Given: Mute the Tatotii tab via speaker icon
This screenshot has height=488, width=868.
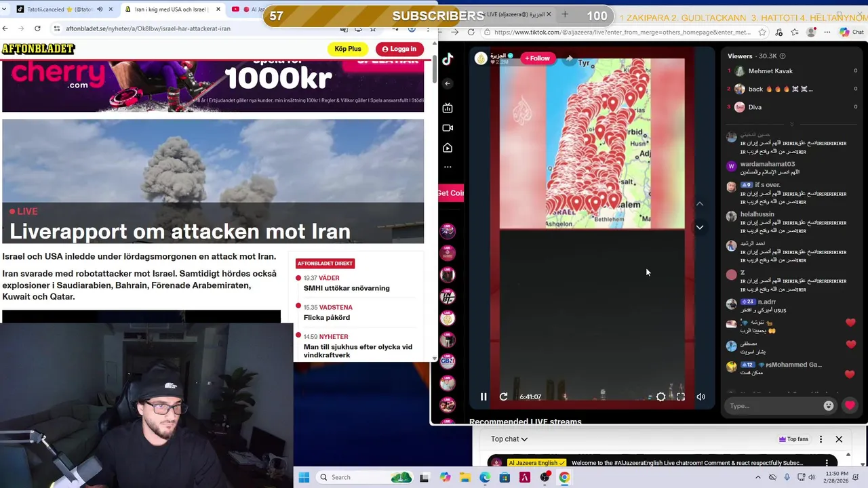Looking at the screenshot, I should (x=100, y=9).
